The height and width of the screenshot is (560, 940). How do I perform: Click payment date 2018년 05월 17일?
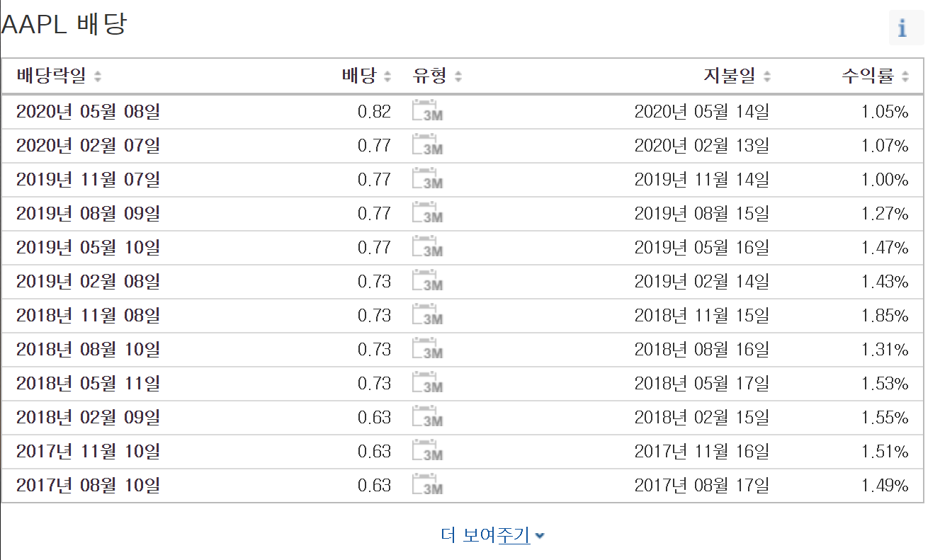click(x=701, y=384)
